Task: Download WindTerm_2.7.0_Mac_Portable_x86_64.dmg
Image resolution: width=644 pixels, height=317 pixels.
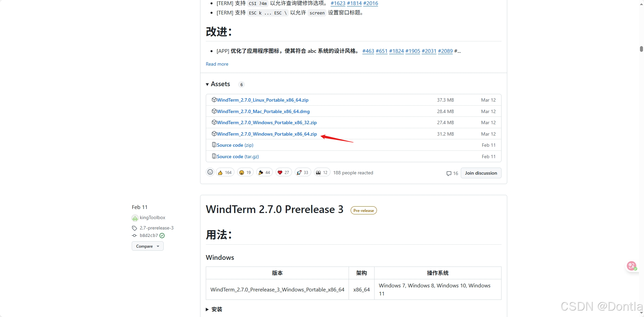Action: pos(263,111)
